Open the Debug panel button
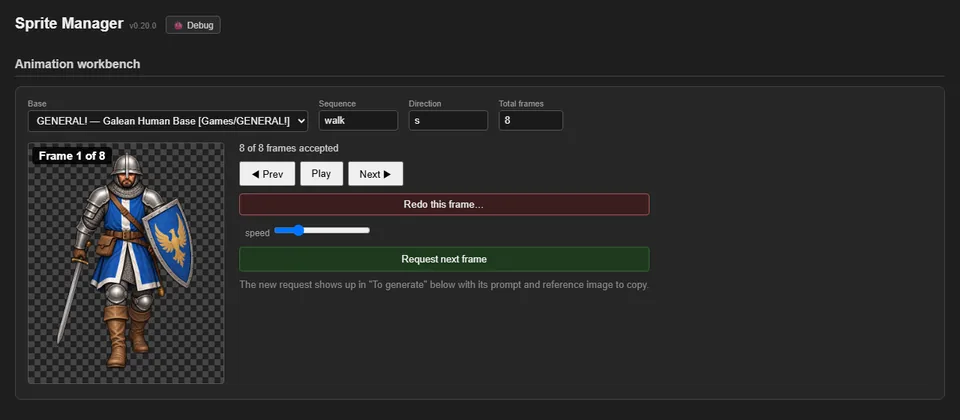This screenshot has height=420, width=960. click(x=193, y=25)
